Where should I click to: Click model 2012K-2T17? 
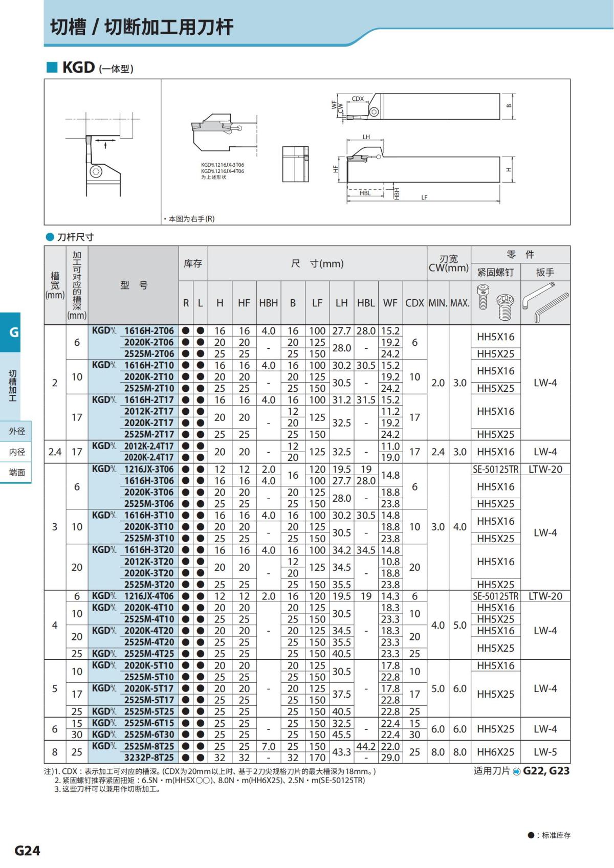point(149,411)
